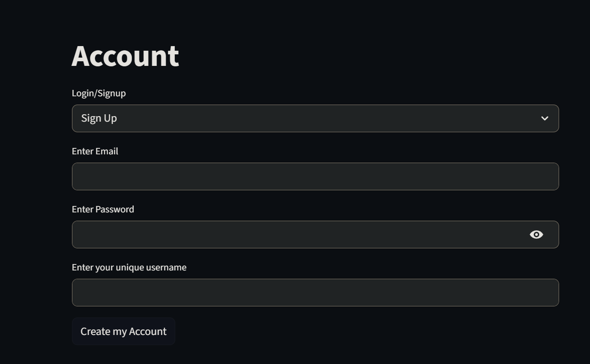Click the "Login/Signup" field label
The width and height of the screenshot is (590, 364).
pos(99,93)
